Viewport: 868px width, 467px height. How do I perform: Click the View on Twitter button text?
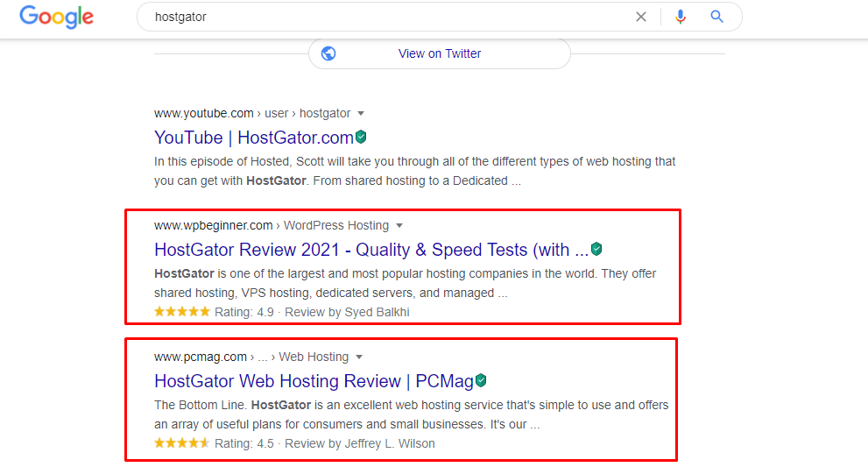click(440, 53)
